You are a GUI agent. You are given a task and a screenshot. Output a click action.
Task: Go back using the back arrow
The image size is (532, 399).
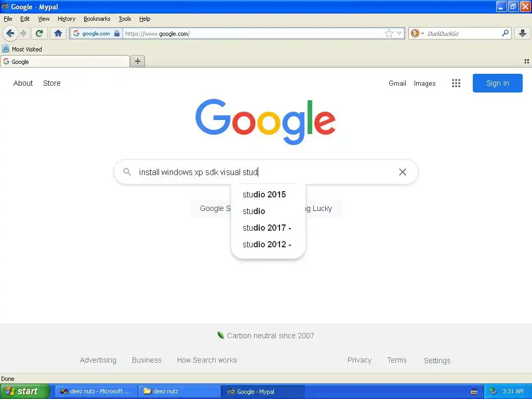pyautogui.click(x=10, y=33)
